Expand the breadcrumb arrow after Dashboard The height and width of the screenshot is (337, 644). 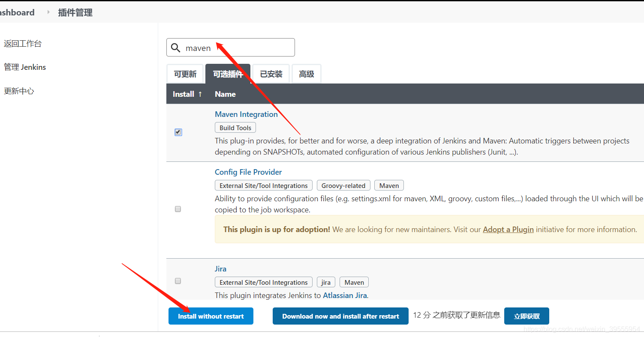coord(48,12)
